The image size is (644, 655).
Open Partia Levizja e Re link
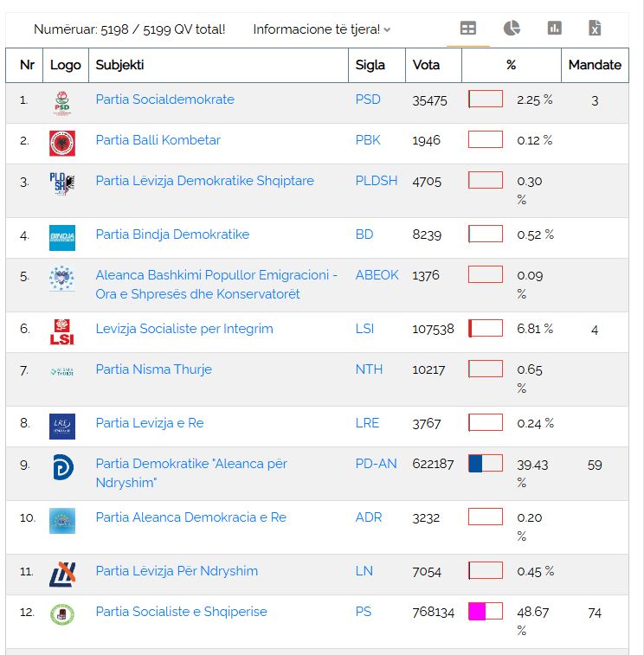pos(150,423)
